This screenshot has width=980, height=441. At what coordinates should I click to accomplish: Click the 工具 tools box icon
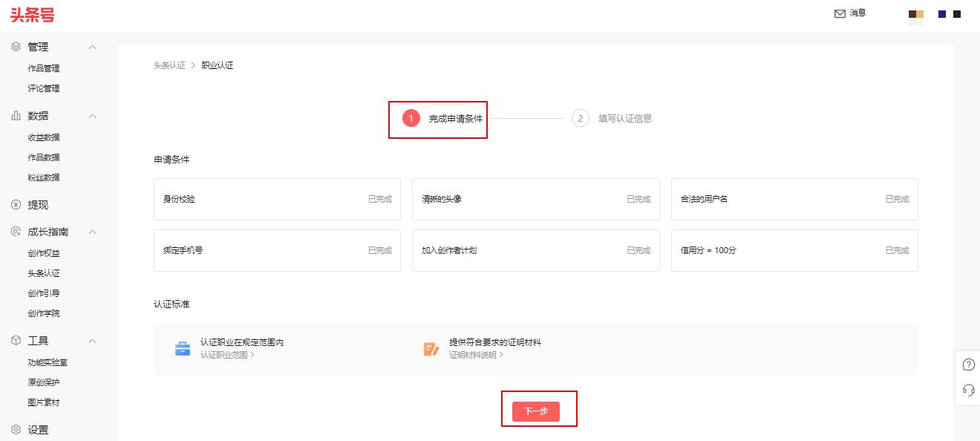pyautogui.click(x=16, y=341)
